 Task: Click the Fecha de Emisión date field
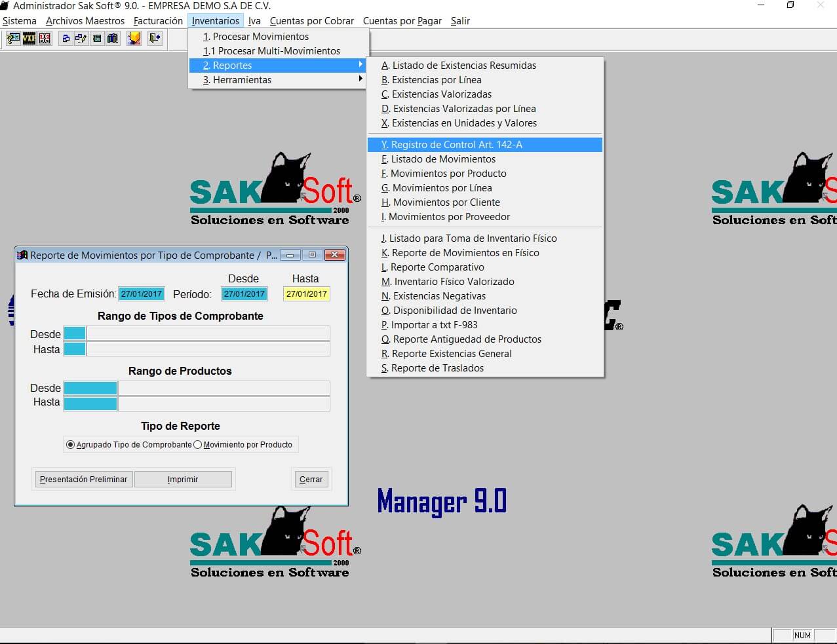[142, 294]
